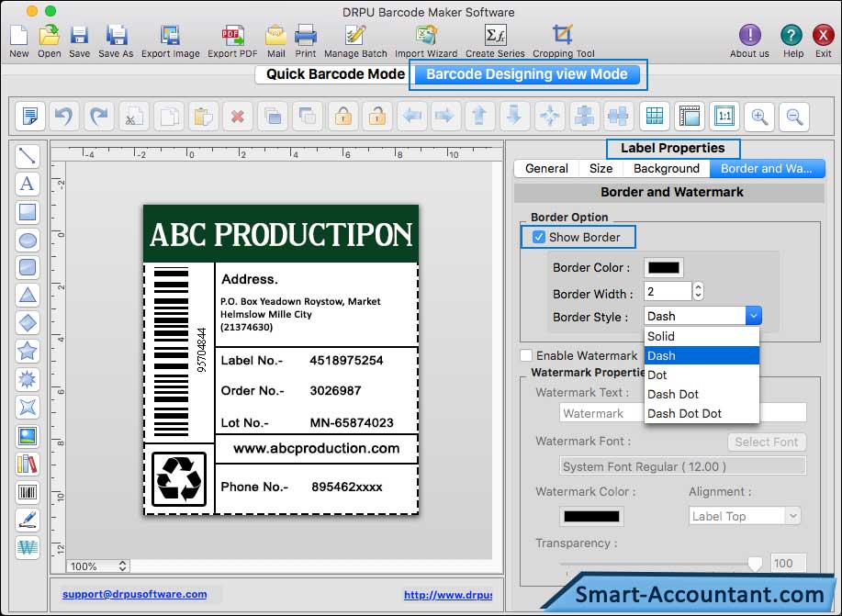842x616 pixels.
Task: Open the 100% zoom level selector
Action: click(97, 566)
